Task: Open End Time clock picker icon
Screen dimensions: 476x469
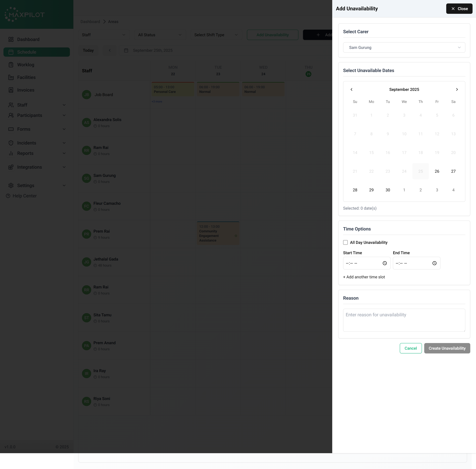Action: 434,263
